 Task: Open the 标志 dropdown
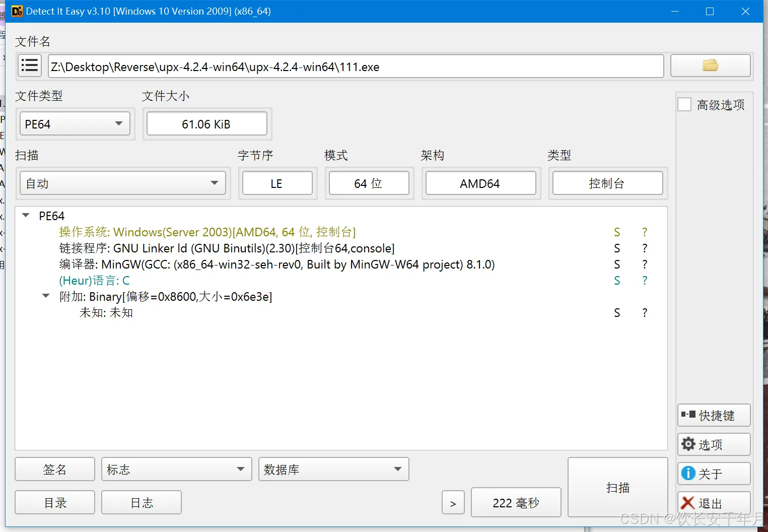pos(177,470)
